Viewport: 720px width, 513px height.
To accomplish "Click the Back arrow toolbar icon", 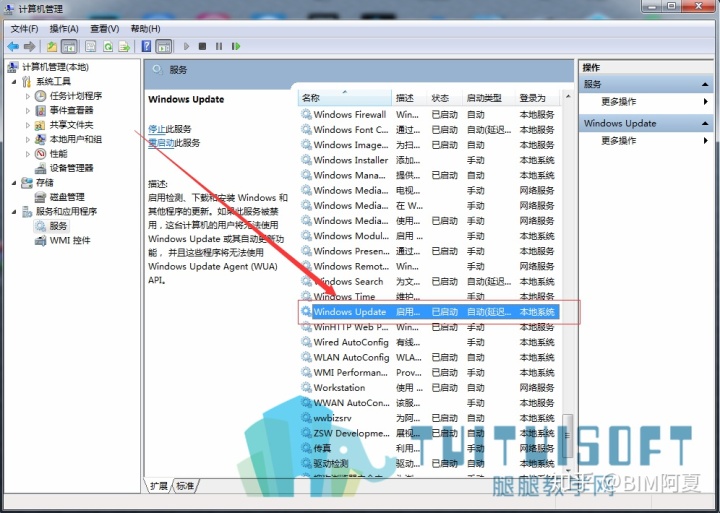I will (13, 46).
